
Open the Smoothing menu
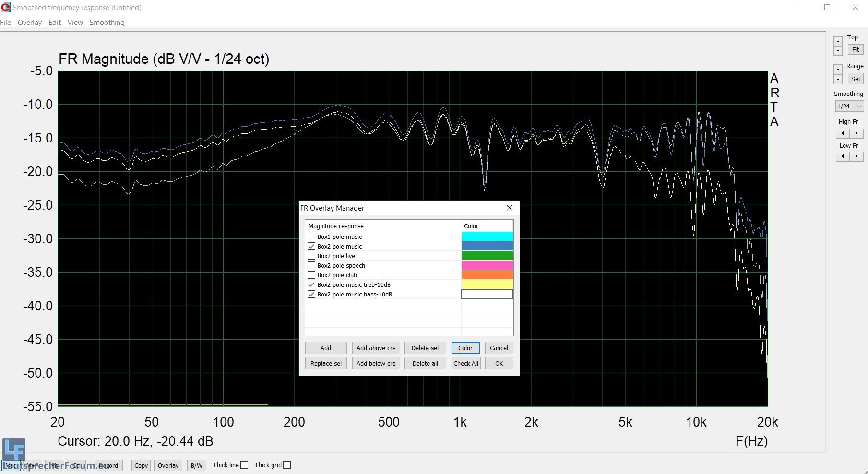107,23
